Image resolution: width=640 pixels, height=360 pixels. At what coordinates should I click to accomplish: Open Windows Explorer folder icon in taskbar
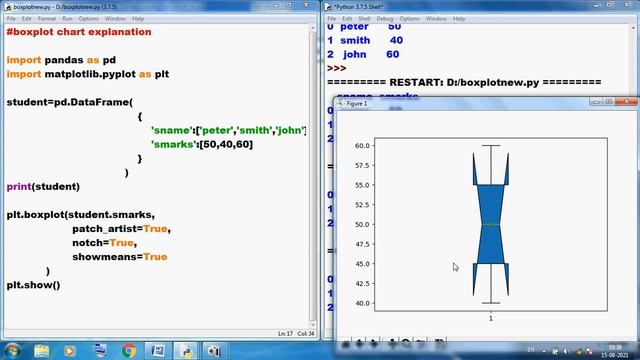[x=42, y=351]
